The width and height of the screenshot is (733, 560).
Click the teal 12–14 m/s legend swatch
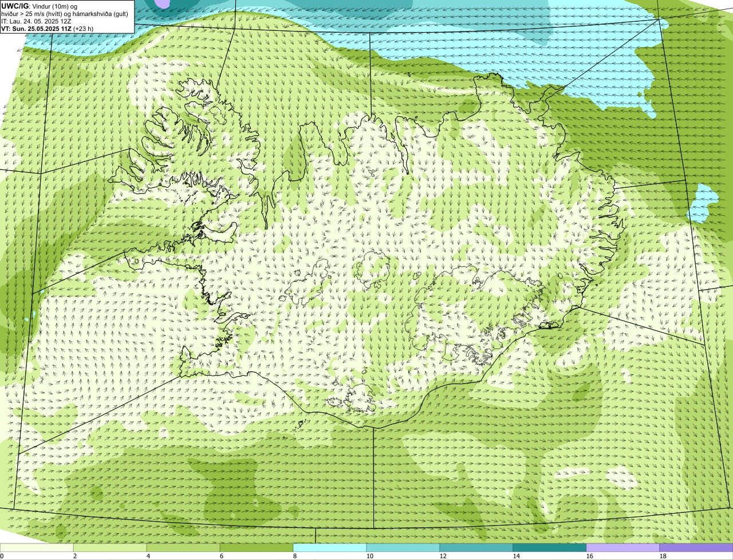pos(476,548)
